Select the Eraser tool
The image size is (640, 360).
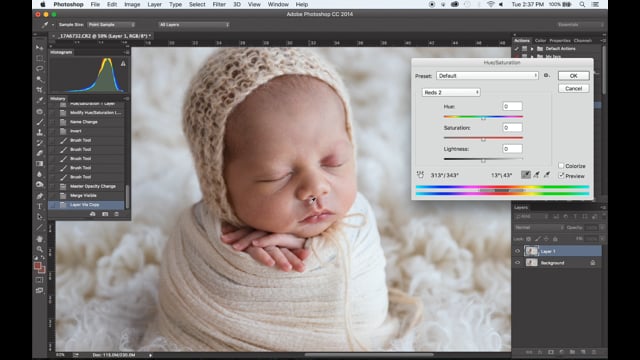tap(40, 153)
